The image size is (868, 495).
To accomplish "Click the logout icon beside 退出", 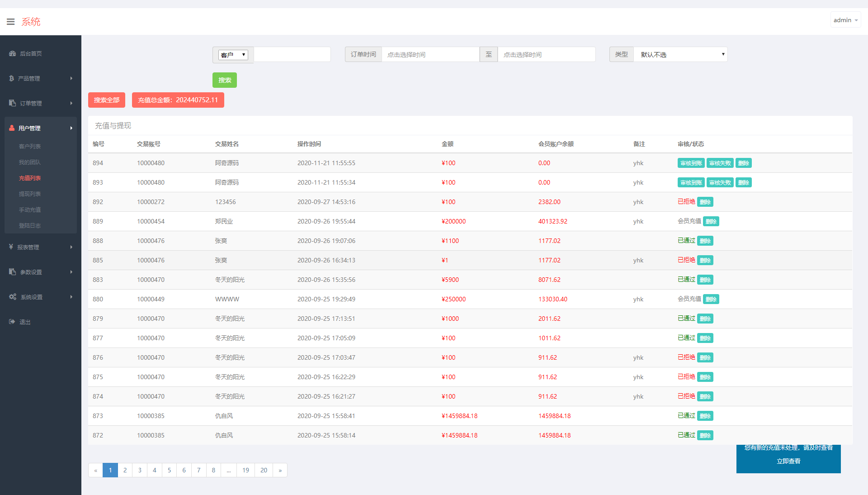I will pos(12,322).
